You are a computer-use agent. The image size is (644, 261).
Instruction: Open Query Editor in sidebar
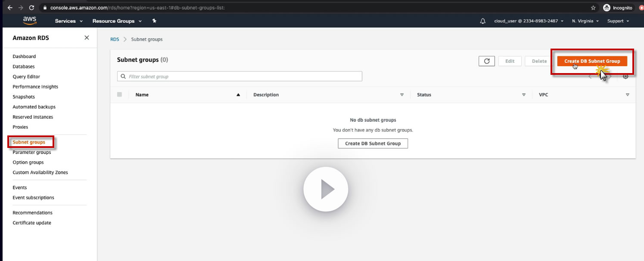(26, 77)
